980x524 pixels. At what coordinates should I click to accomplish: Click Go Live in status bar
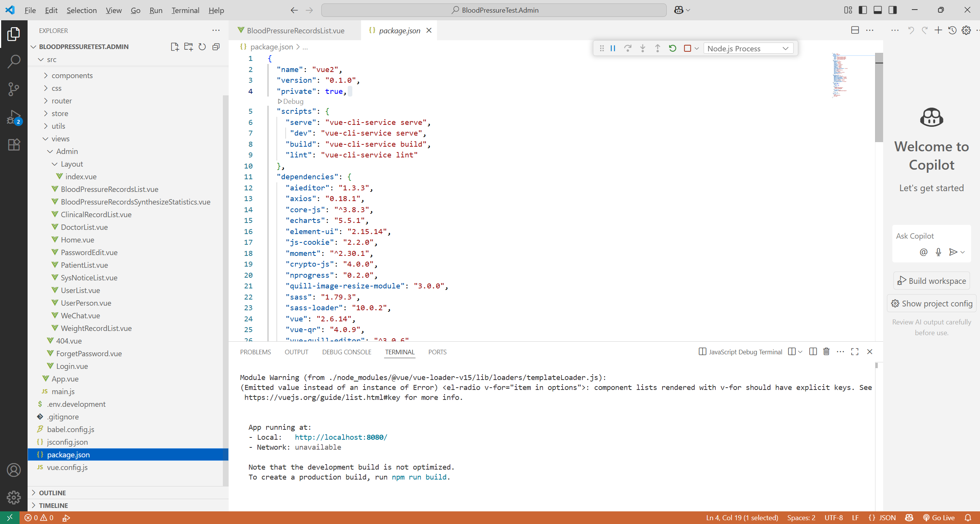coord(939,518)
